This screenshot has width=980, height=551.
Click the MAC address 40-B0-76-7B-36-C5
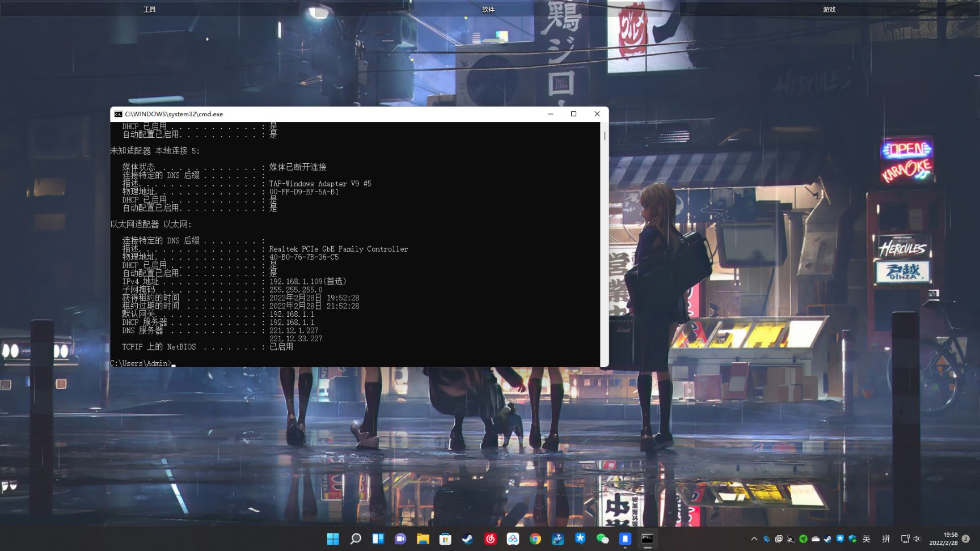(x=304, y=257)
